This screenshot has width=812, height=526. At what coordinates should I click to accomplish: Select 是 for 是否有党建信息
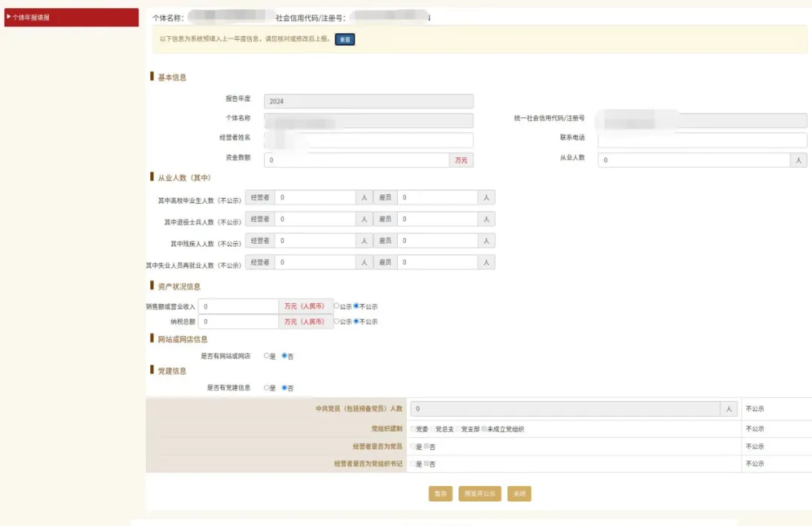pos(265,387)
